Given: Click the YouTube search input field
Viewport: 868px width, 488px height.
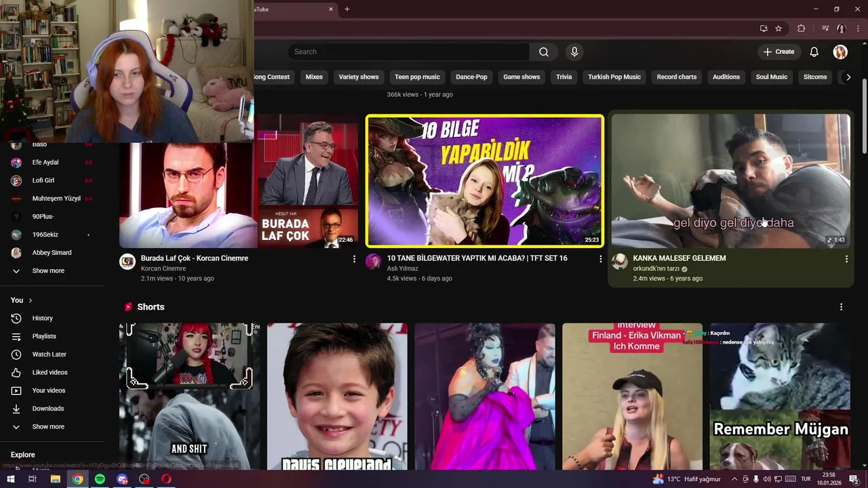Looking at the screenshot, I should pyautogui.click(x=409, y=52).
